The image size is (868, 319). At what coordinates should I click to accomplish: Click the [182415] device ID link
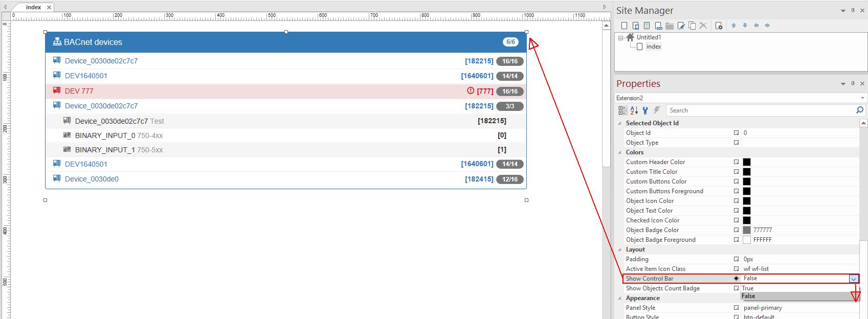(x=479, y=179)
